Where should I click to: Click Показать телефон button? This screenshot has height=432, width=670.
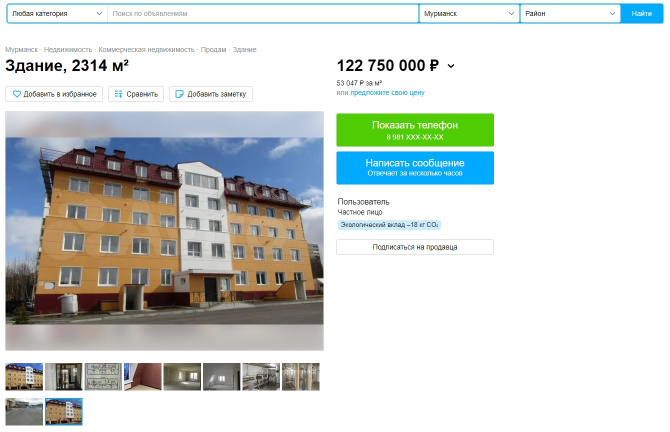pyautogui.click(x=415, y=130)
